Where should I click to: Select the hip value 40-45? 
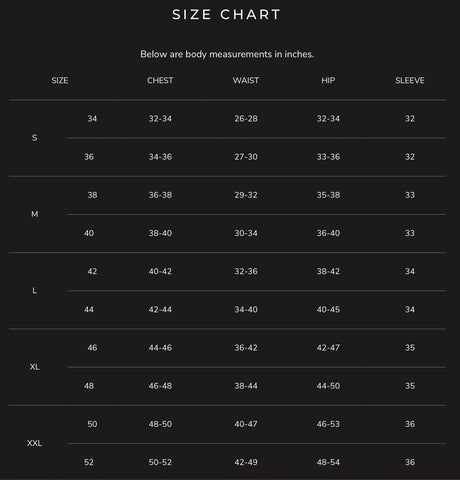[328, 309]
